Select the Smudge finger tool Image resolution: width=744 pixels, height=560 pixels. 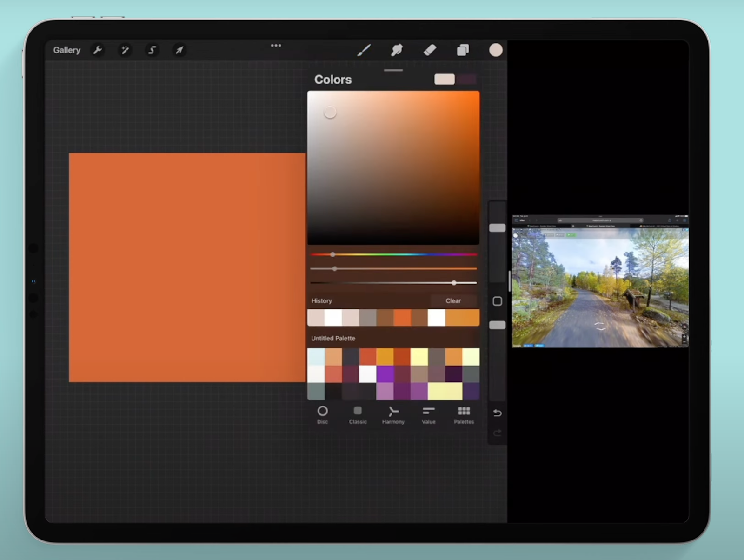pyautogui.click(x=397, y=50)
